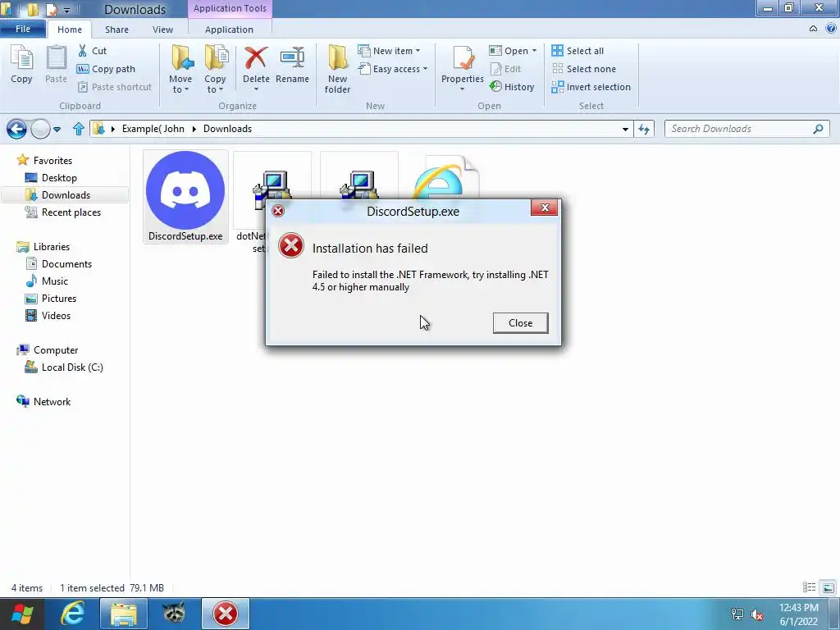Select Network in the navigation pane
840x630 pixels.
click(x=43, y=401)
